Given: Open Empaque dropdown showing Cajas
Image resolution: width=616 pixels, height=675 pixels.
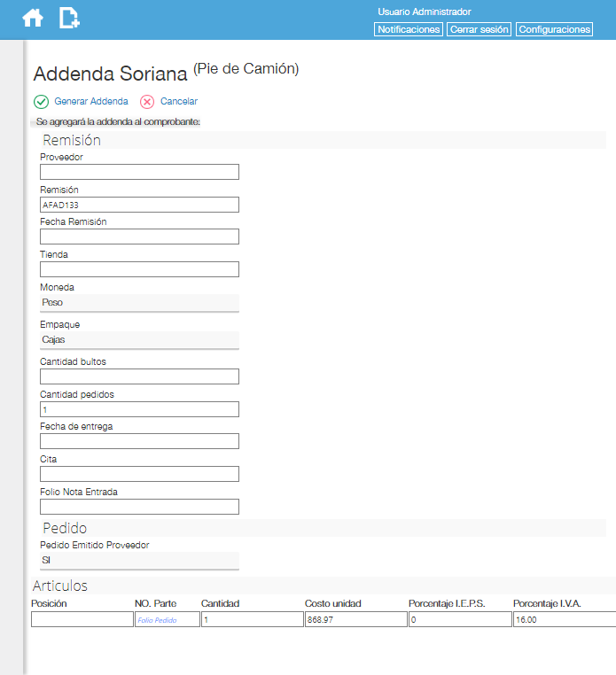Looking at the screenshot, I should [x=139, y=340].
